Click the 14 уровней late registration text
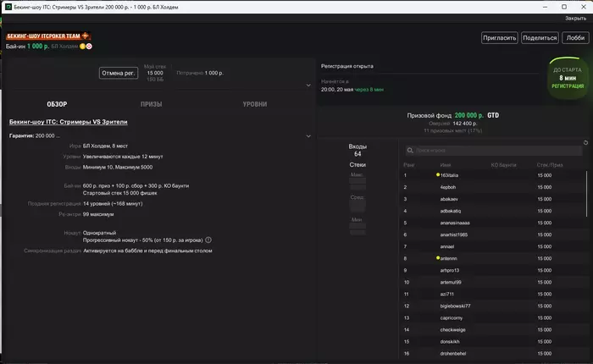Image resolution: width=593 pixels, height=364 pixels. tap(113, 204)
